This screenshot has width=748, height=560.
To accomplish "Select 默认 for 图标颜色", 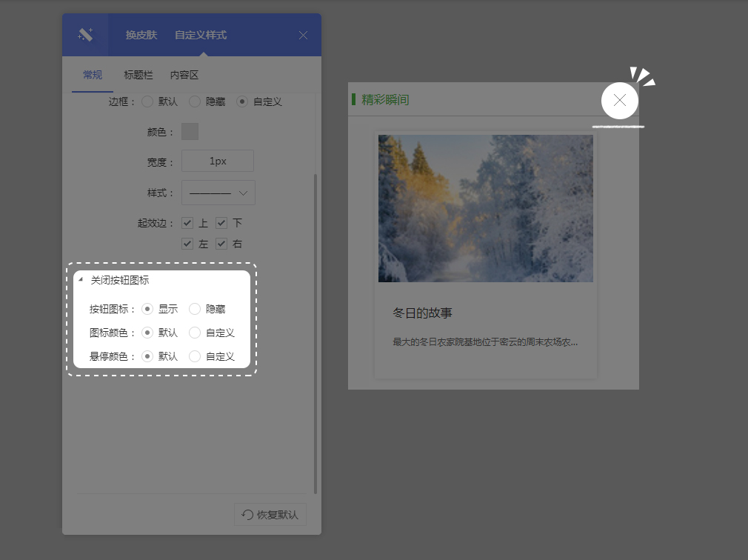I will coord(147,333).
